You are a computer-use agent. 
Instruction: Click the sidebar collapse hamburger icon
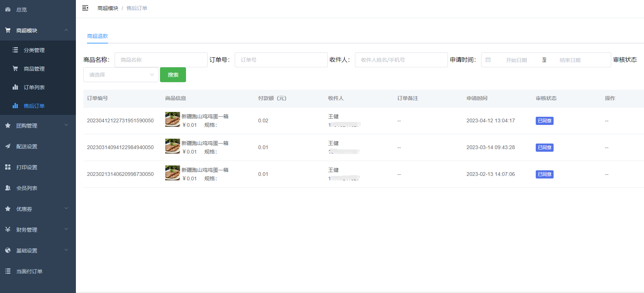(x=85, y=8)
